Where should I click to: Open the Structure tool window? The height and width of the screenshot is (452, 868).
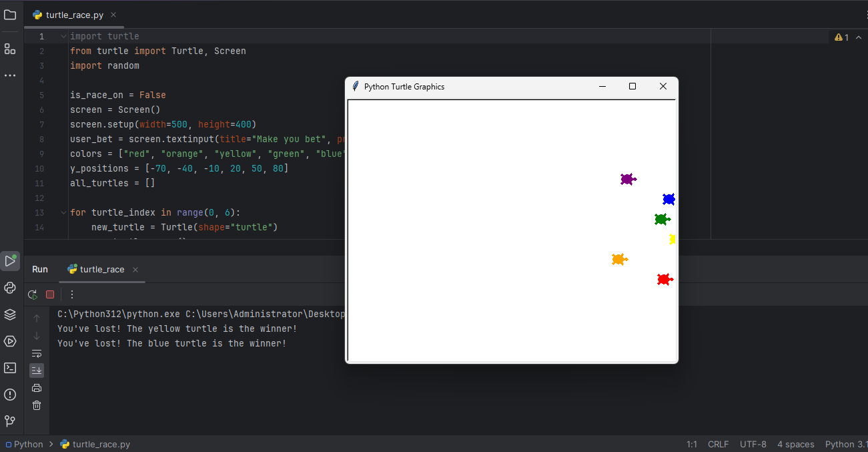(x=10, y=49)
